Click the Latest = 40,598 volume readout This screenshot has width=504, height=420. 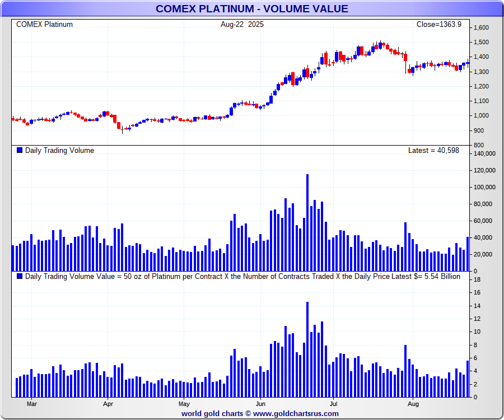[x=433, y=151]
